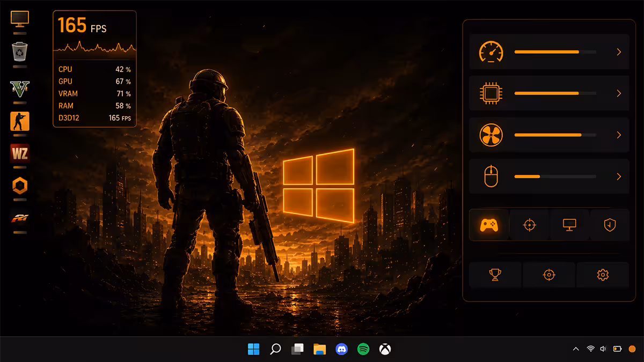Open the Recycle Bin desktop icon
The image size is (644, 362).
point(20,51)
